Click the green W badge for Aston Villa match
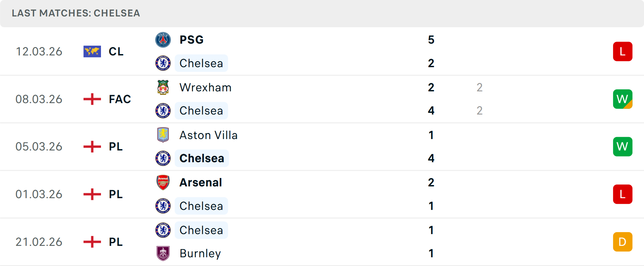644x266 pixels. point(623,147)
